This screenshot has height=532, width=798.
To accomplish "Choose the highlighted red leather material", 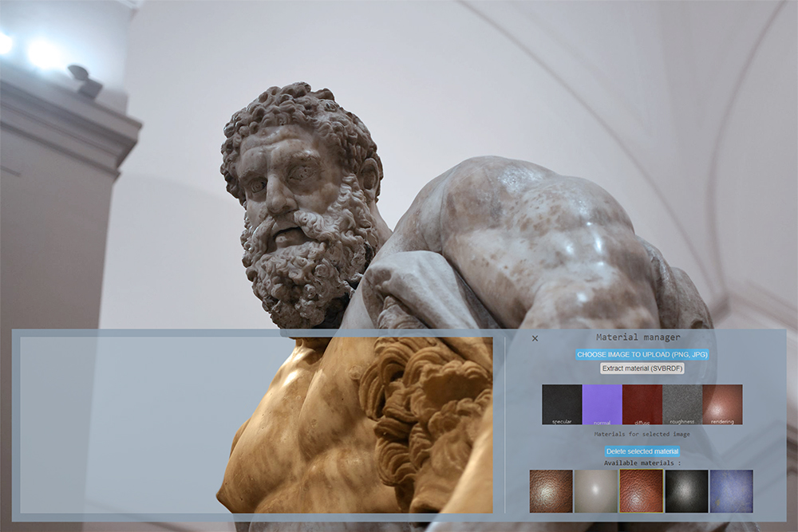I will click(x=642, y=491).
